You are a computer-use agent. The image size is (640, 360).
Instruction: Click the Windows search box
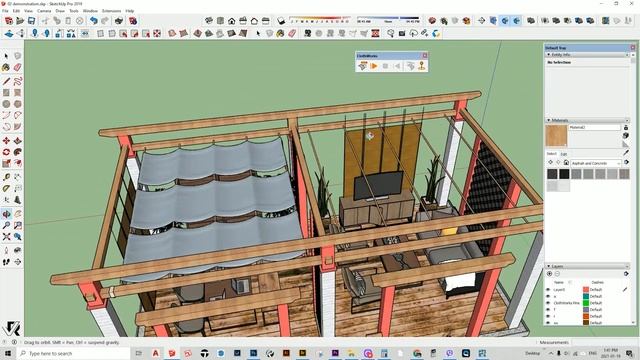73,353
